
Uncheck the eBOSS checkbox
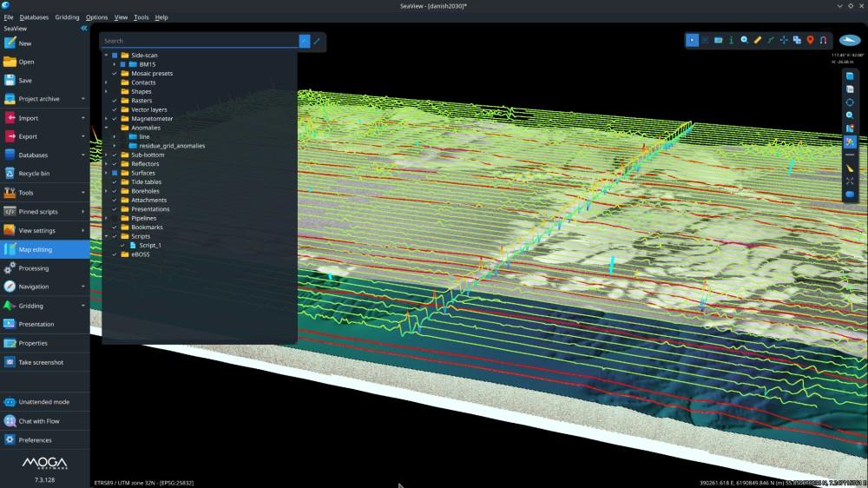click(115, 254)
